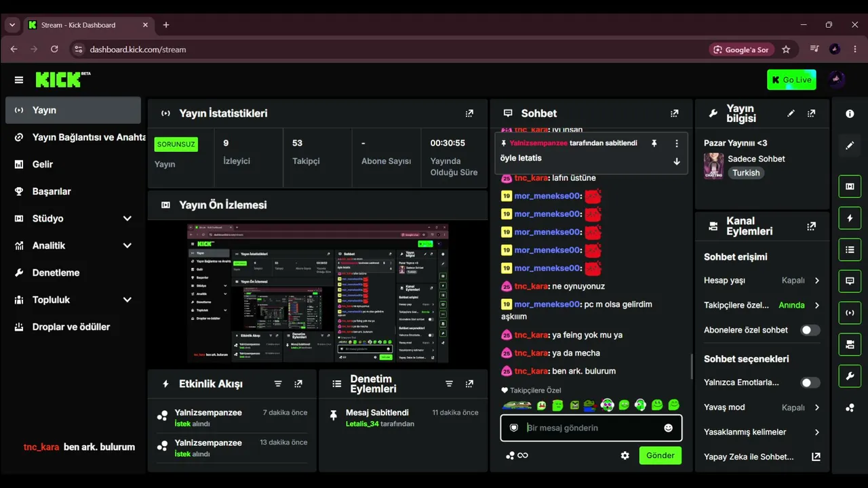Viewport: 868px width, 488px height.
Task: Toggle Yalnızca Emotlarla switch
Action: pyautogui.click(x=810, y=383)
